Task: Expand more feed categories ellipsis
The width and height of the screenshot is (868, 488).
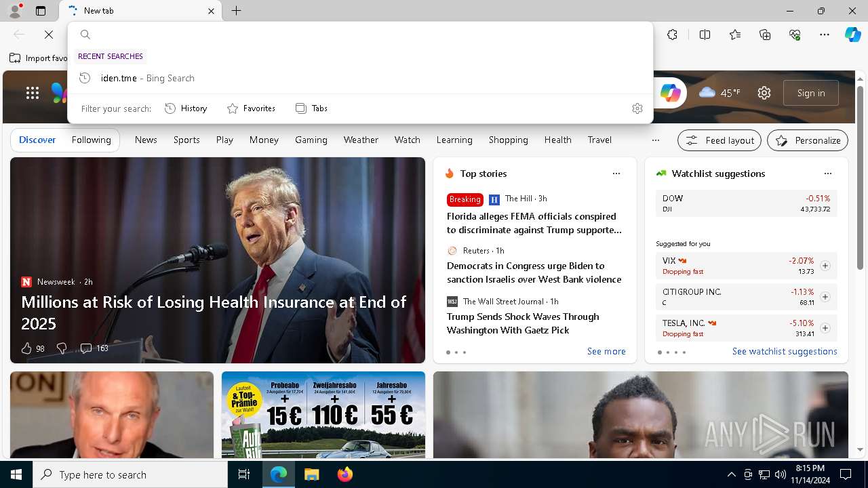Action: pos(655,140)
